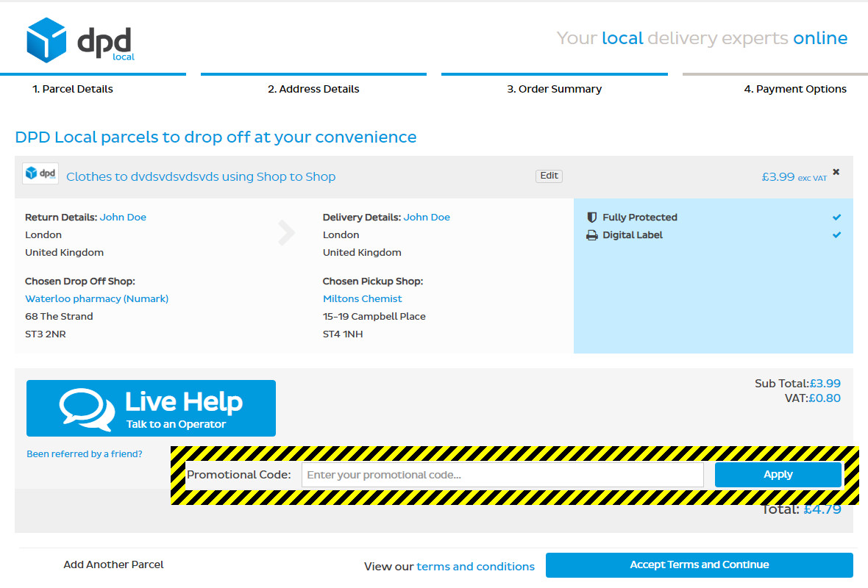Click Add Another Parcel
This screenshot has height=588, width=868.
point(113,564)
